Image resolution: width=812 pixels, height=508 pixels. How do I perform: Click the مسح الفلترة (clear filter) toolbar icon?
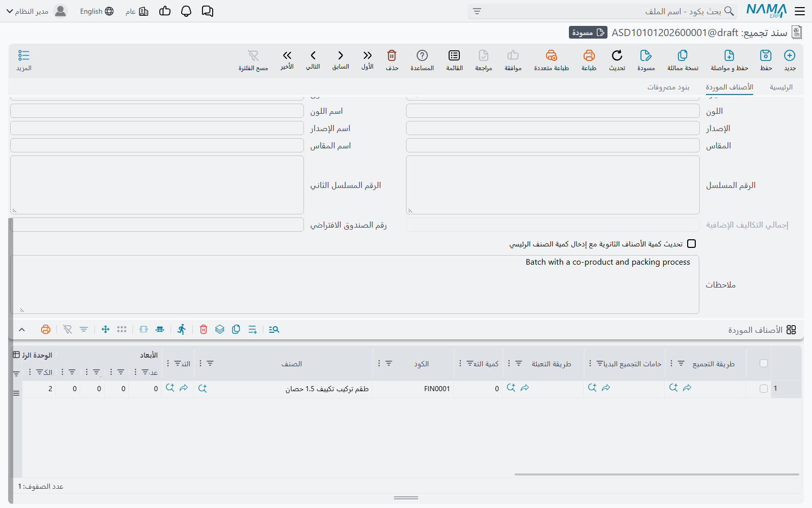click(x=253, y=55)
